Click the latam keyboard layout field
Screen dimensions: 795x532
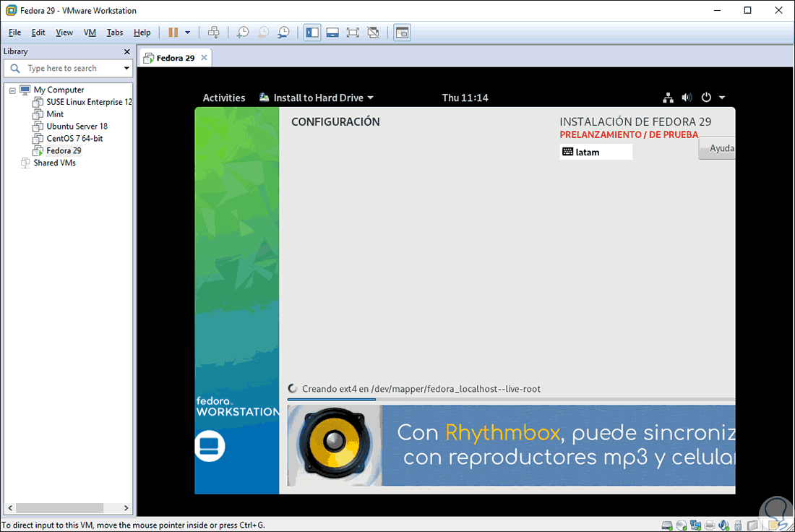click(x=596, y=152)
